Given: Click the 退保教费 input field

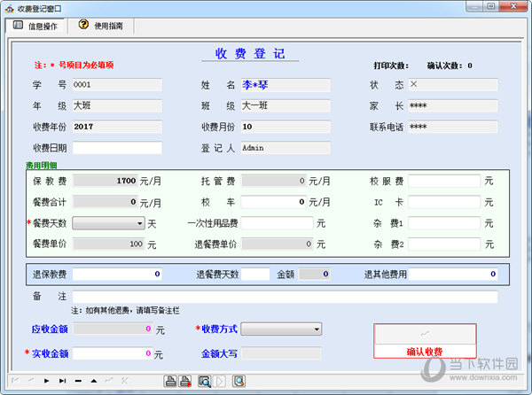Looking at the screenshot, I should (x=117, y=274).
